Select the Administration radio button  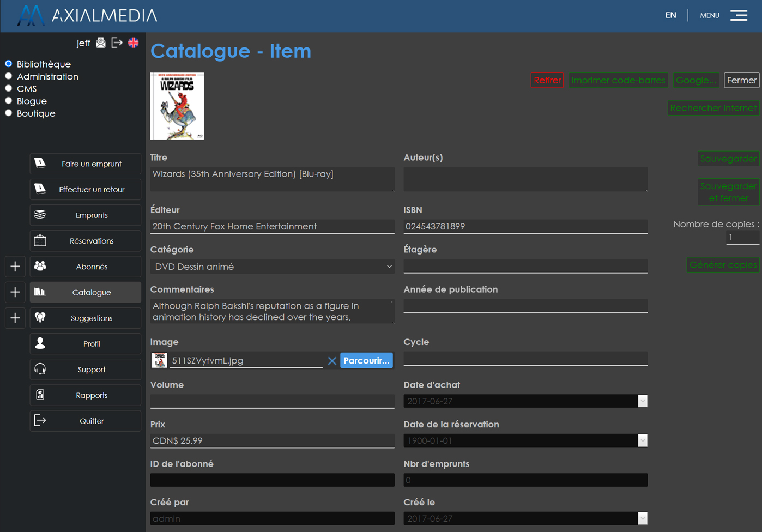9,76
